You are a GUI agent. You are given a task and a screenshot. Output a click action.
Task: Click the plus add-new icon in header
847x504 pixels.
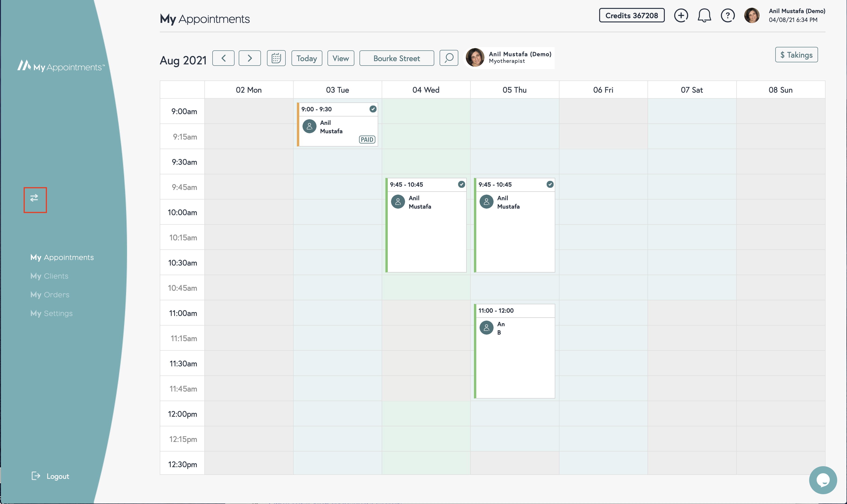coord(681,16)
